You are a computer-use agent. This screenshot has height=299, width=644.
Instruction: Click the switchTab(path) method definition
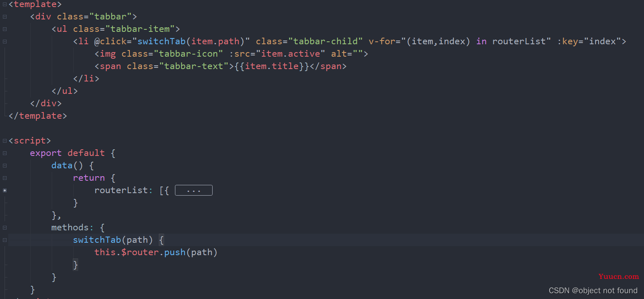(x=113, y=240)
